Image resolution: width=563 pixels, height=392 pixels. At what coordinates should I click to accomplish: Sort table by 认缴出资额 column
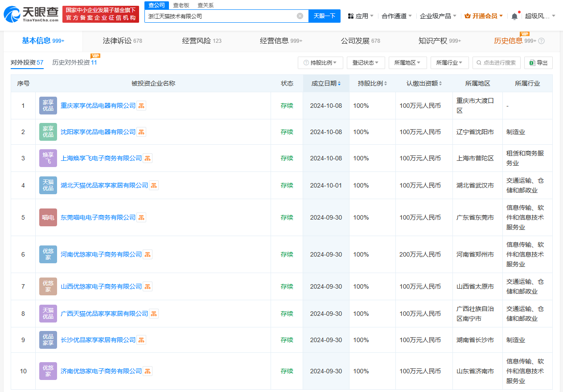pyautogui.click(x=424, y=84)
